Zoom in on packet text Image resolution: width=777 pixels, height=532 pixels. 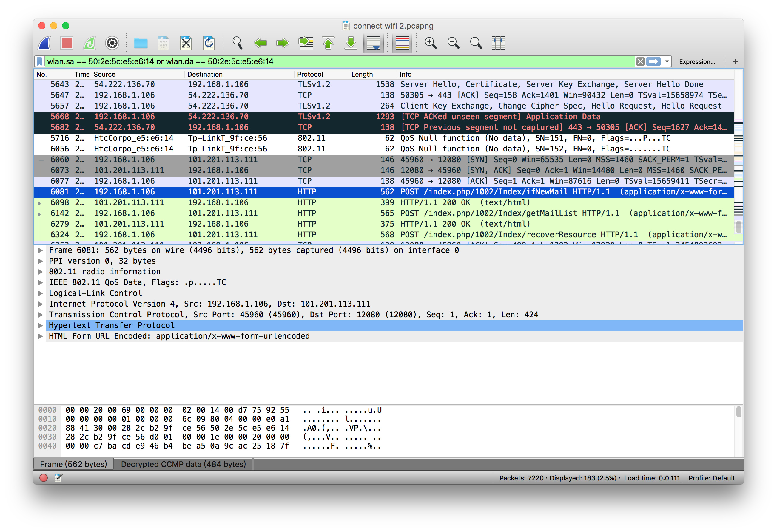[430, 43]
